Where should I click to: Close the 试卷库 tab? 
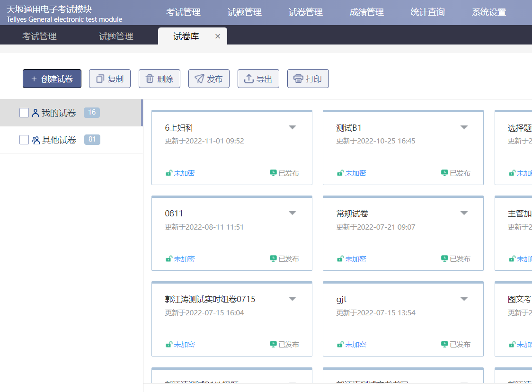pos(218,36)
